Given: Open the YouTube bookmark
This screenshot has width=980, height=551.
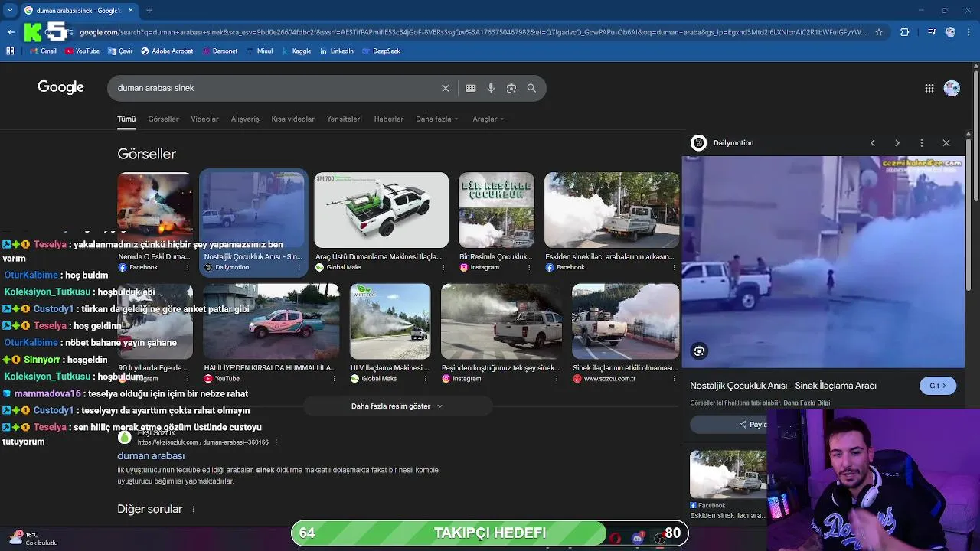Looking at the screenshot, I should [82, 51].
